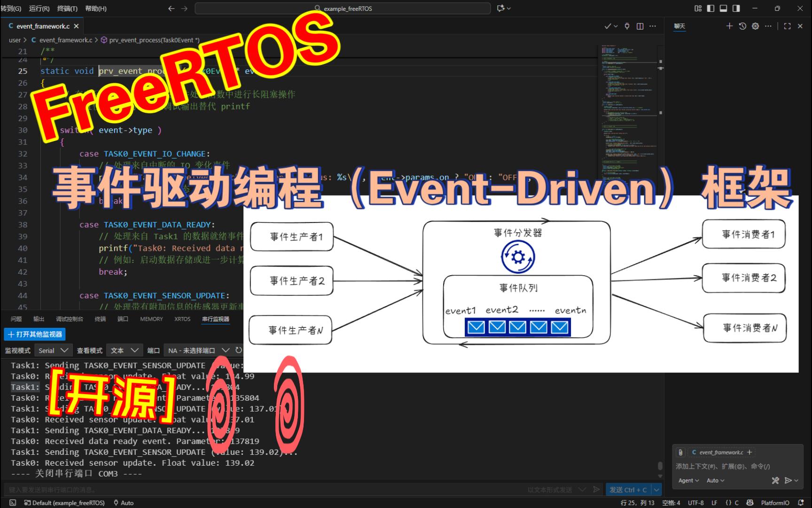Click the example_freeRTOS command search box
The image size is (812, 508).
click(343, 8)
